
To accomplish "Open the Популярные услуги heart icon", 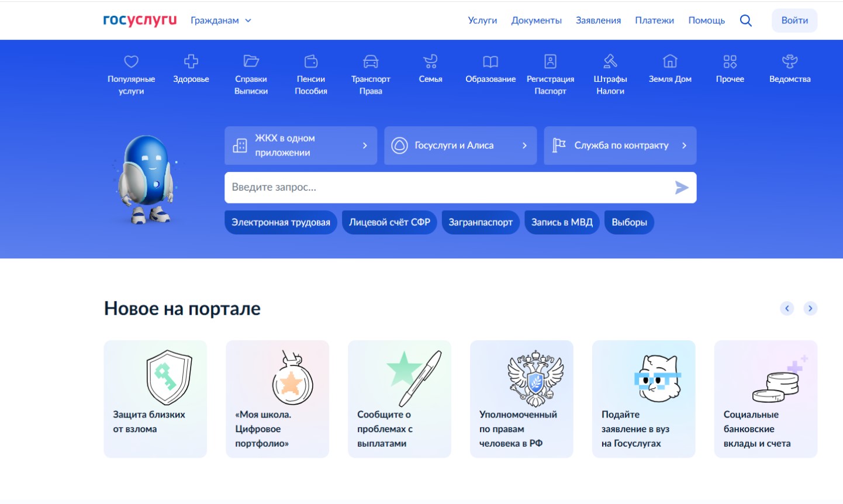I will (131, 61).
